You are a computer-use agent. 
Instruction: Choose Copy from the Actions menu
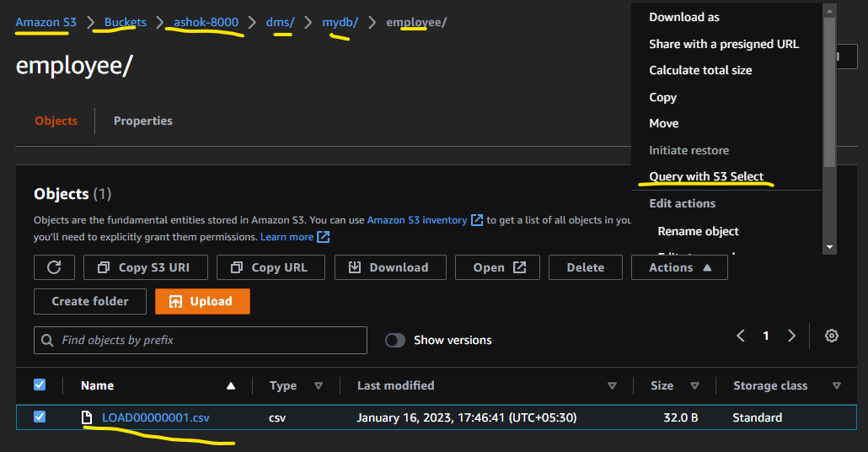pyautogui.click(x=662, y=97)
